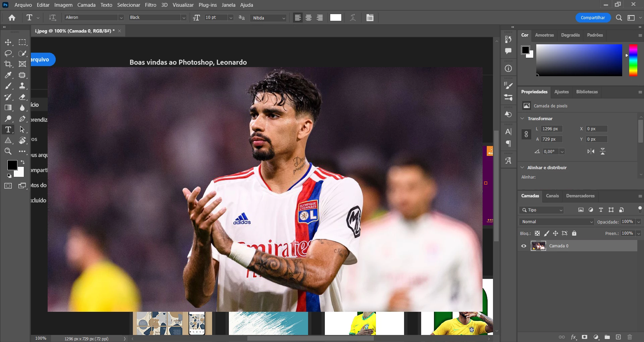
Task: Open the Arquivo menu
Action: [x=23, y=5]
